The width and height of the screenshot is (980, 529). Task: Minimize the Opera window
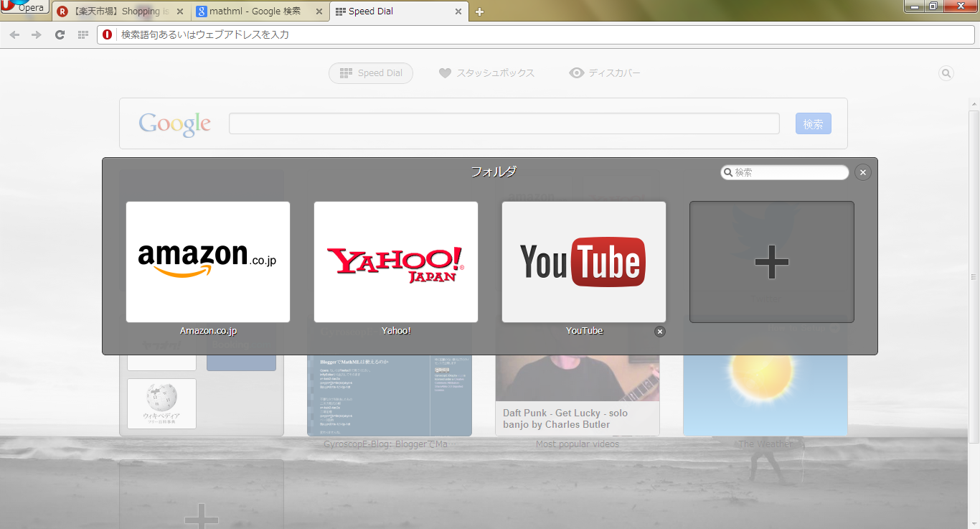914,6
